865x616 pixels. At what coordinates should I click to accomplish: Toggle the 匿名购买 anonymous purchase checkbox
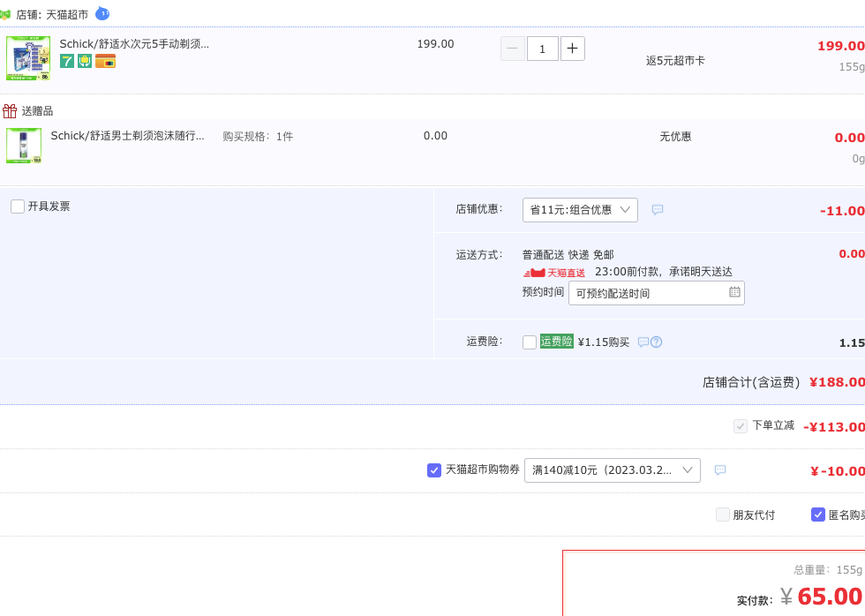(818, 515)
